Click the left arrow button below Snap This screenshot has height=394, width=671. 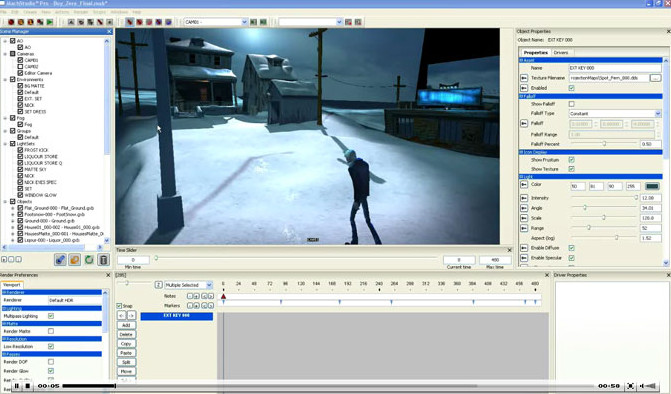point(122,315)
